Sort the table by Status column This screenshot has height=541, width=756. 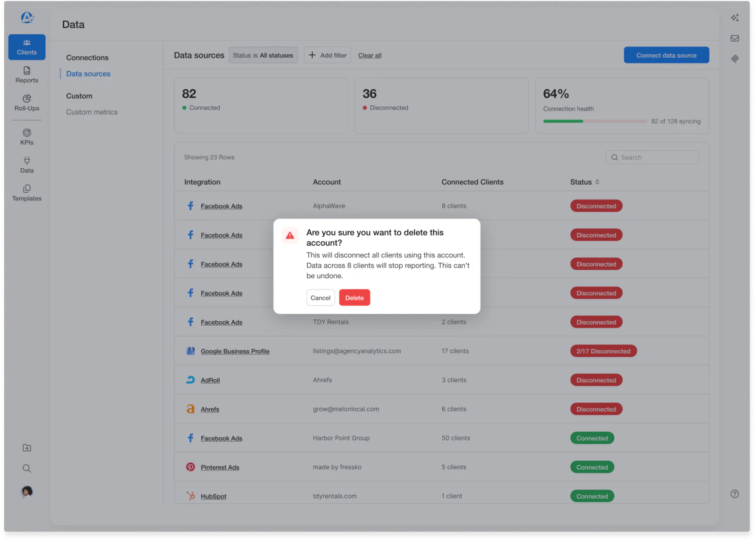585,182
